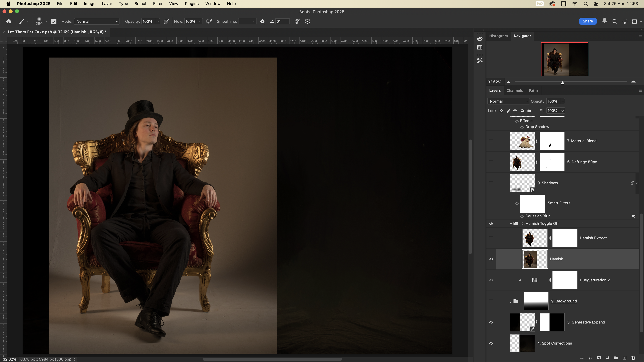This screenshot has width=644, height=362.
Task: Click the symmetry paint butterfly icon
Action: 308,22
